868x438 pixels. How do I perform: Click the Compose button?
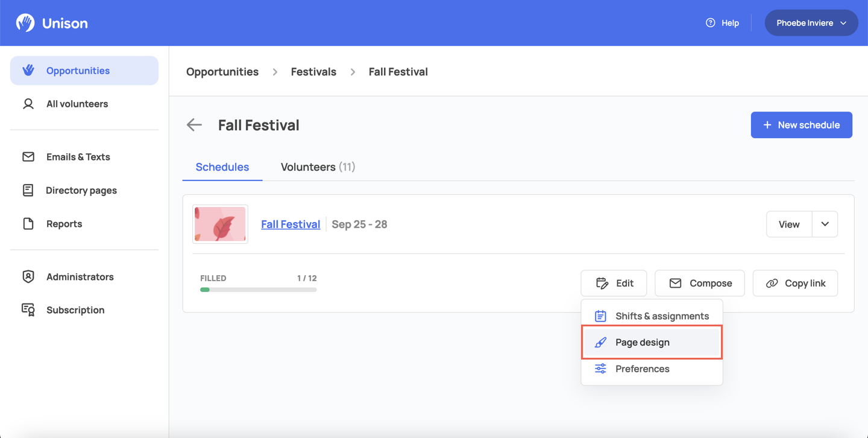pos(700,283)
